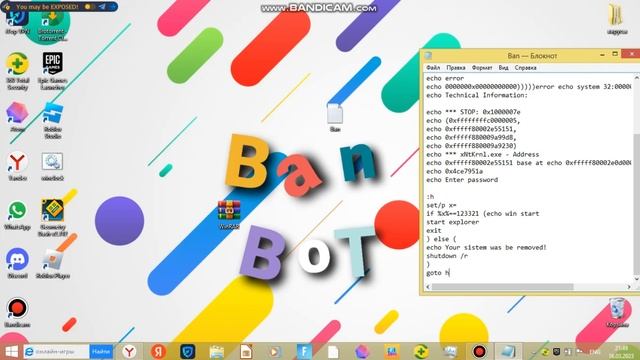Click the taskbar clock and date
Image resolution: width=640 pixels, height=360 pixels.
coord(621,351)
